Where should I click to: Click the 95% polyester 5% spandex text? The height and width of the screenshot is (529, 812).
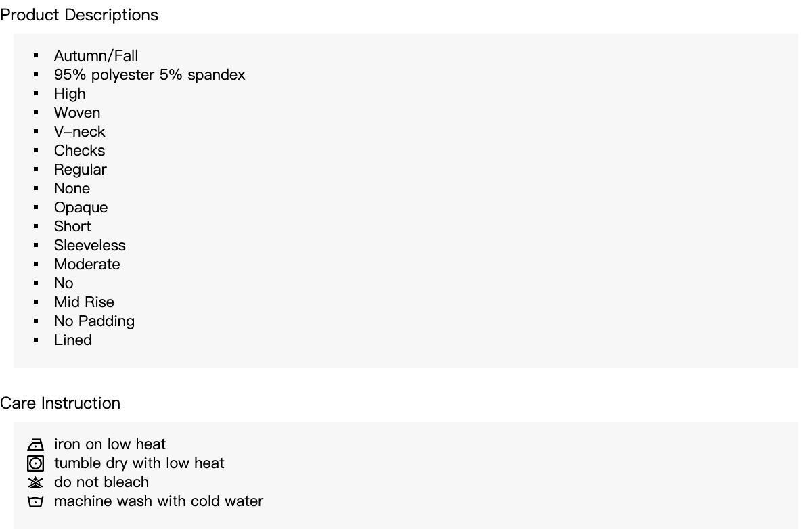(x=150, y=75)
